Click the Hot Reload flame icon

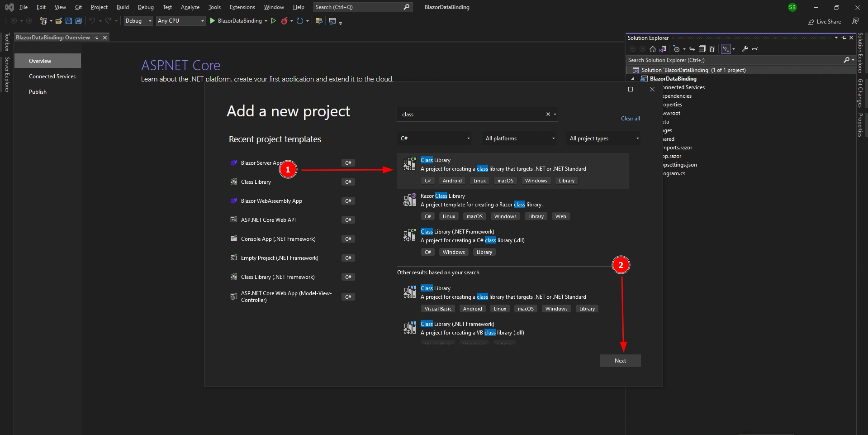[285, 21]
